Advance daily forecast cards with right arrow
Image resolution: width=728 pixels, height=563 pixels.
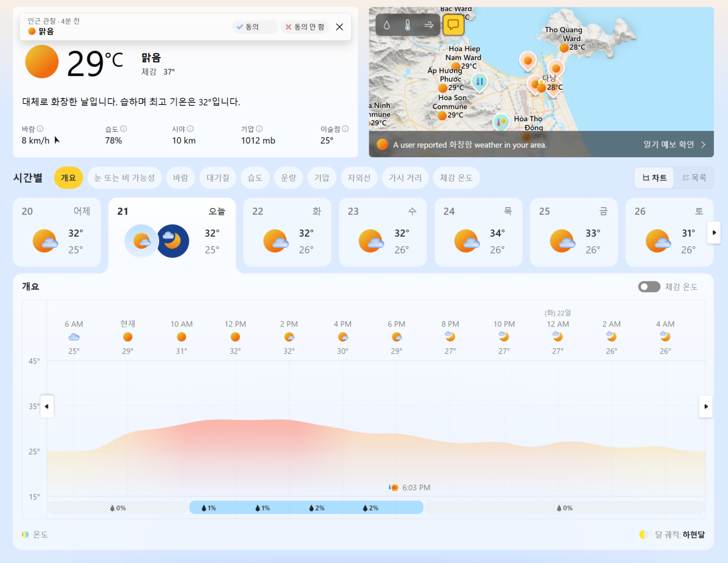coord(715,232)
